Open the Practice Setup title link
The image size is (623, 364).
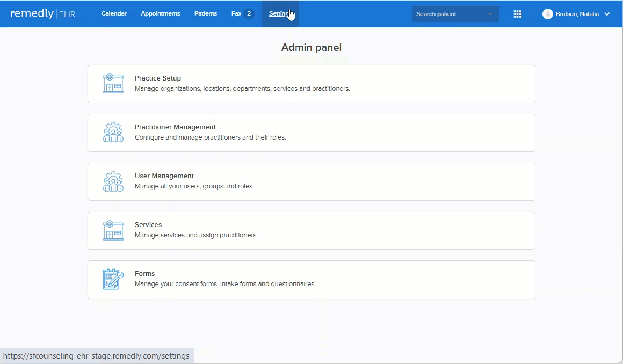point(158,78)
